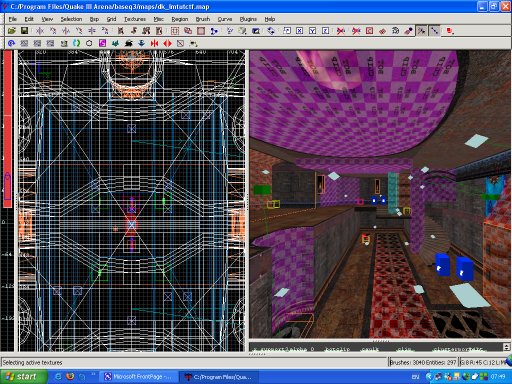512x384 pixels.
Task: Click the overlapping red squares CSG icon
Action: pyautogui.click(x=188, y=31)
